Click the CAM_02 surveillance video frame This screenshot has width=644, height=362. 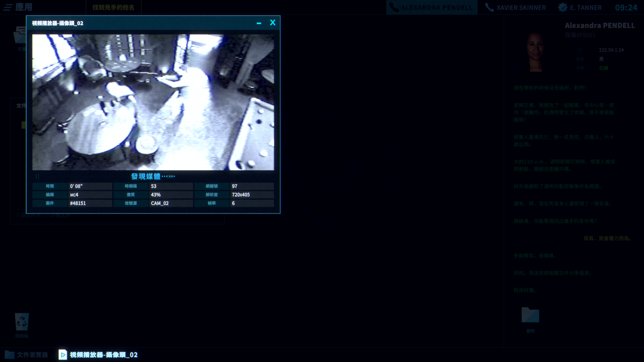153,102
